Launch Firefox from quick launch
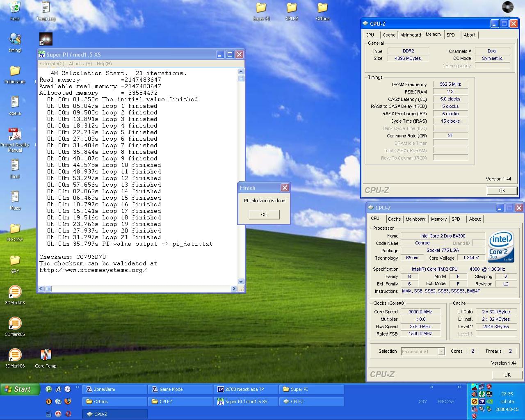The image size is (525, 420). 68,402
